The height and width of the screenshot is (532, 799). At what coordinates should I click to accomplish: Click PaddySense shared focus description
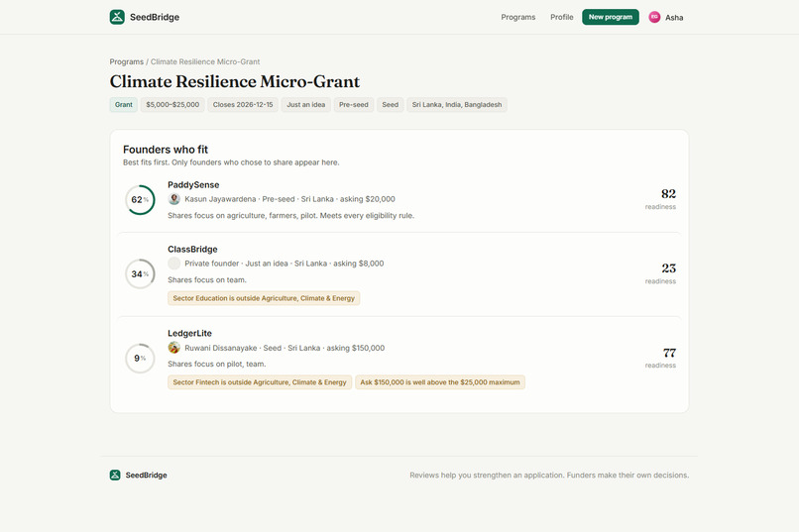tap(291, 215)
